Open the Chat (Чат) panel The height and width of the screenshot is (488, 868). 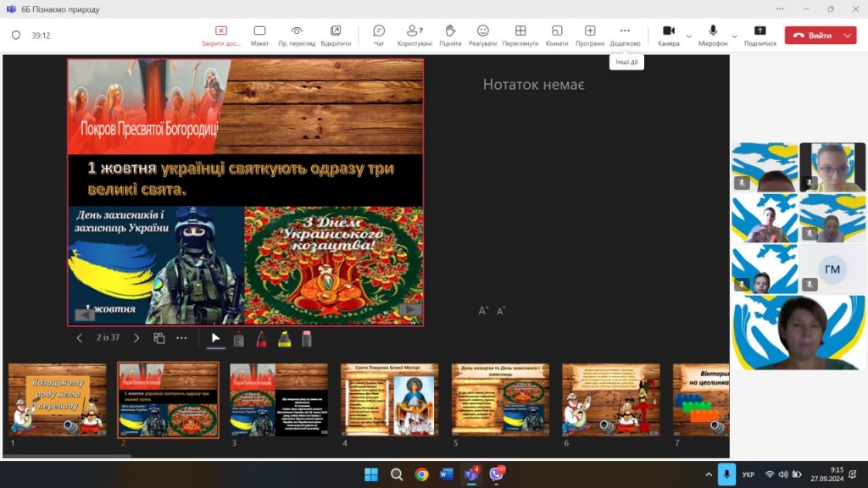click(379, 35)
